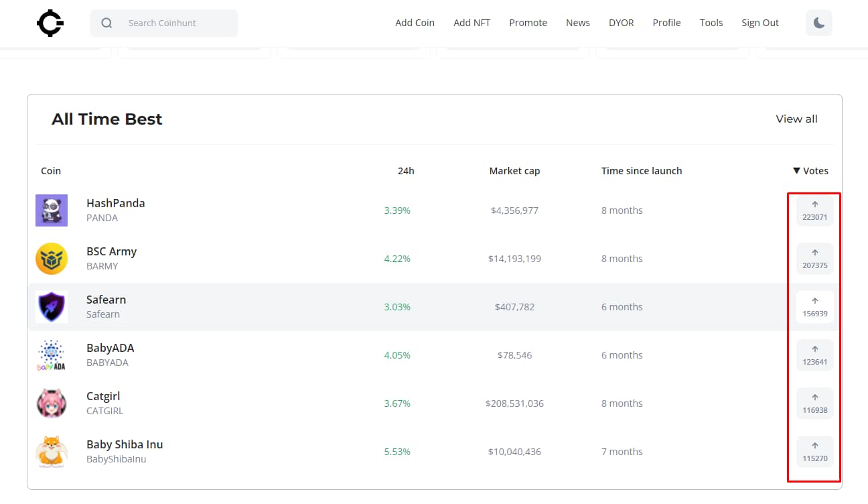The width and height of the screenshot is (868, 504).
Task: Click the 24h column header
Action: pyautogui.click(x=406, y=171)
